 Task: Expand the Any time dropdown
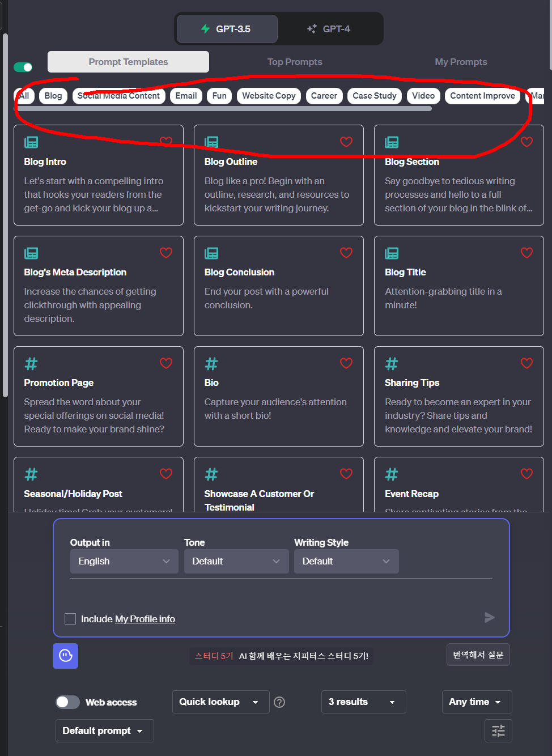[x=477, y=702]
